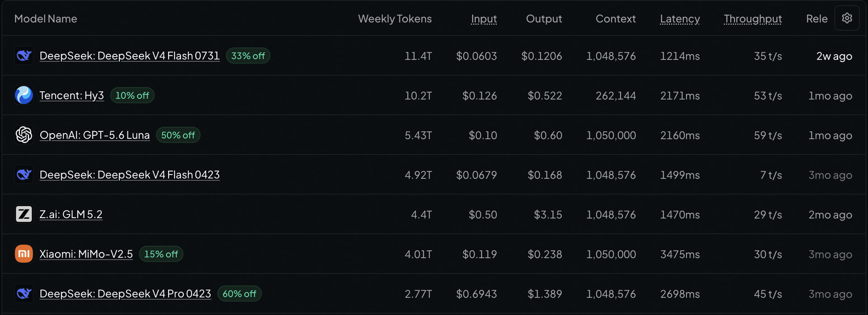
Task: Open Z.ai: GLM 5.2 model link
Action: click(71, 214)
